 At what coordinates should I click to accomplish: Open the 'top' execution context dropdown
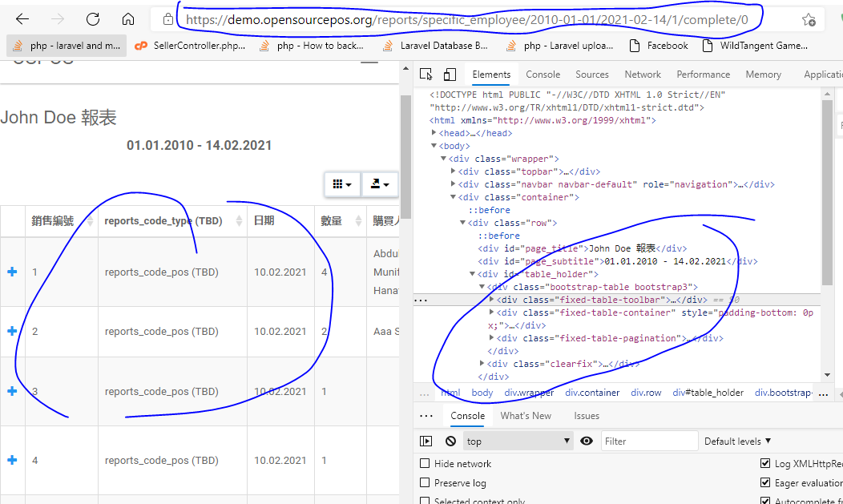coord(517,441)
